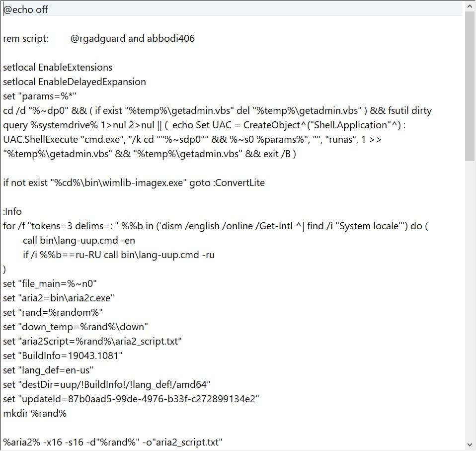Screen dimensions: 476x451
Task: Click the 'if /i %%b==ru-RU' line
Action: [119, 255]
